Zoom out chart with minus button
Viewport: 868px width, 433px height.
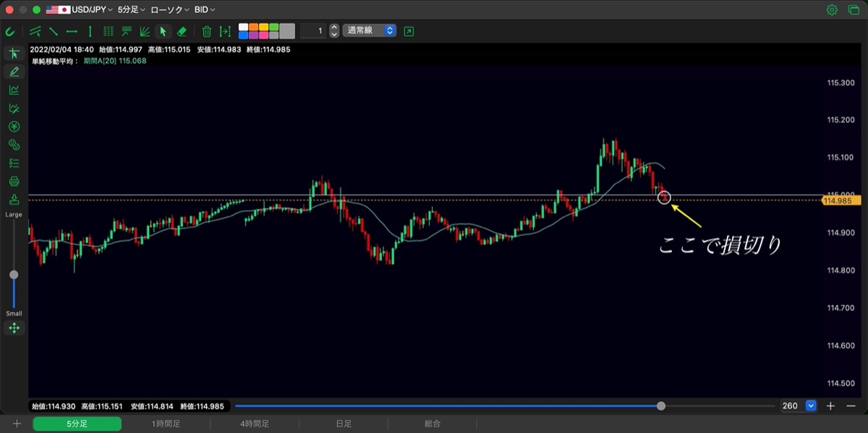point(851,406)
